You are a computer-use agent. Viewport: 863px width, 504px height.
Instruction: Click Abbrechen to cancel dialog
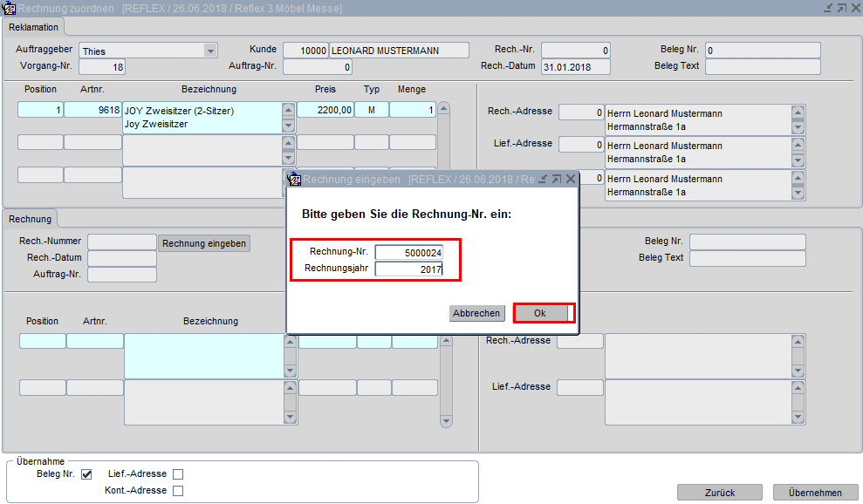pos(477,313)
